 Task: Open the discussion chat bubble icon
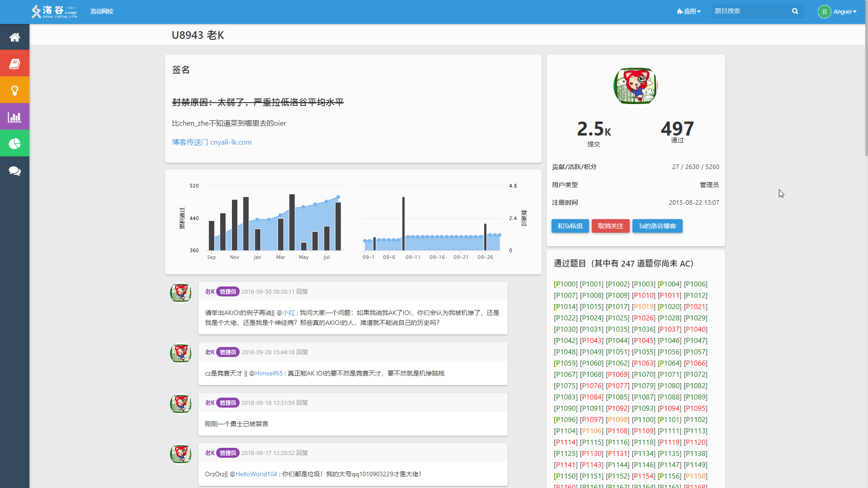pyautogui.click(x=14, y=171)
